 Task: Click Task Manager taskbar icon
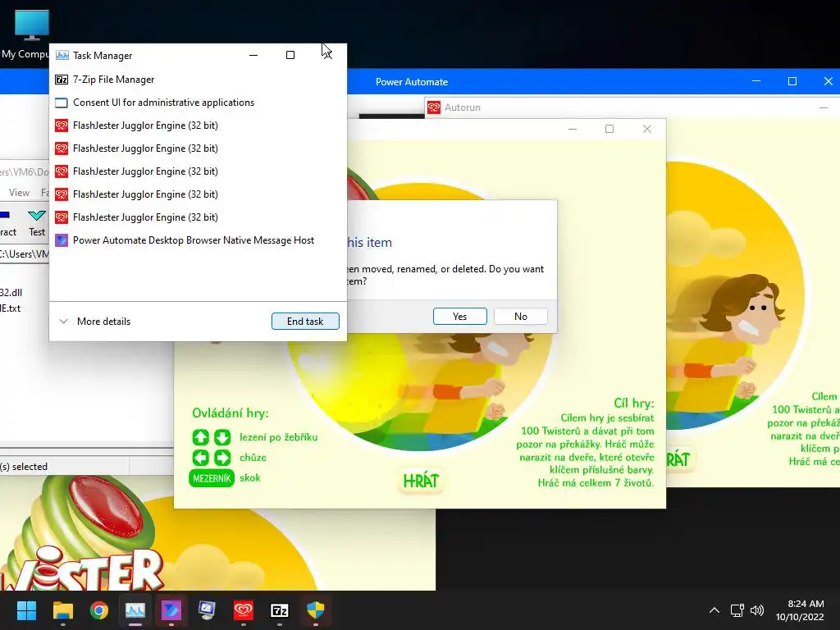[x=135, y=610]
